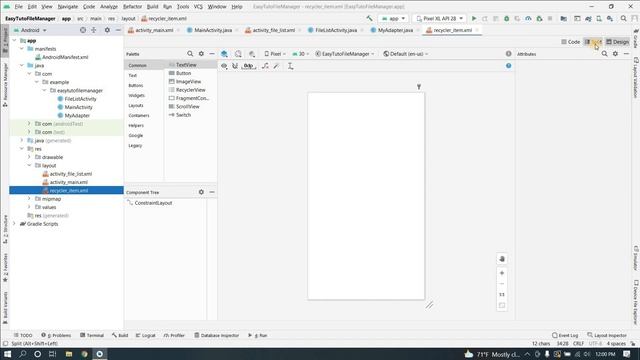
Task: Select Layouts palette category
Action: coord(136,105)
